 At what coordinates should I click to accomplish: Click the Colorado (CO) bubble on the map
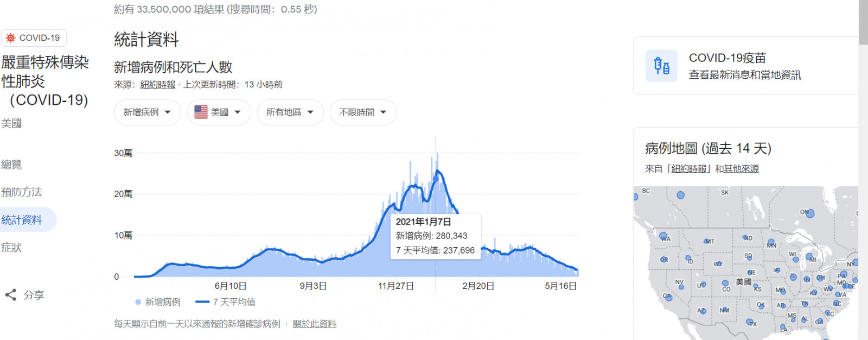[x=725, y=283]
